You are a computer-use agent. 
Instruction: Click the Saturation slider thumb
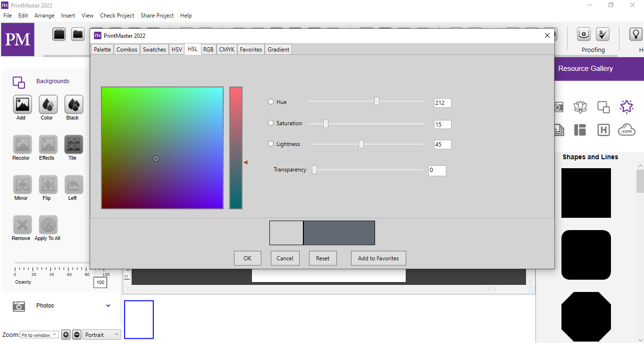coord(326,124)
